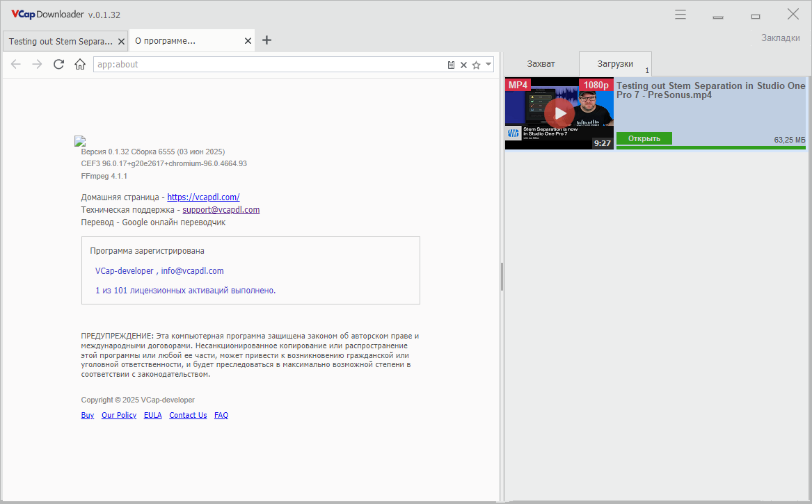The image size is (812, 504).
Task: Go forward using the forward arrow
Action: tap(37, 64)
